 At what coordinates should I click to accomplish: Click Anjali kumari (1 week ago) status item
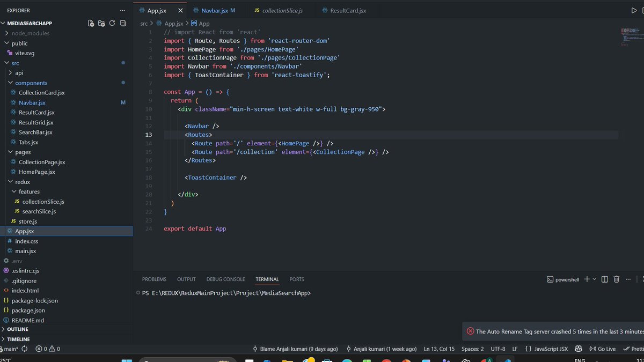coord(382,349)
